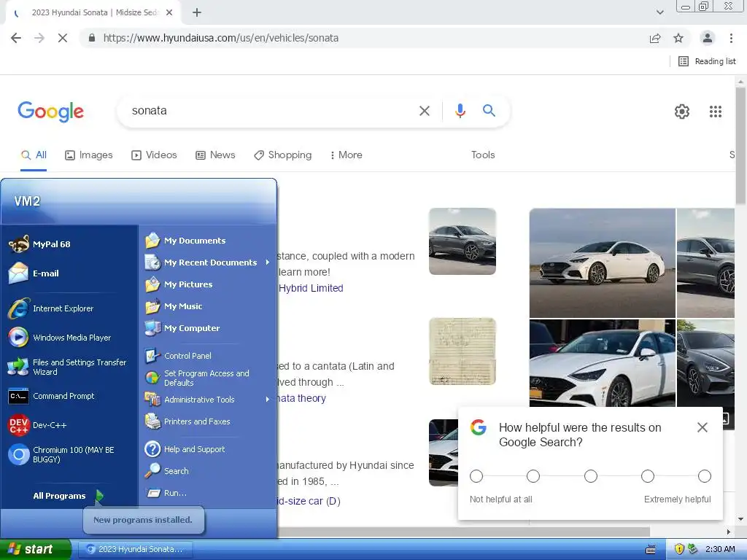The width and height of the screenshot is (747, 560).
Task: Click the Windows start button
Action: tap(35, 549)
